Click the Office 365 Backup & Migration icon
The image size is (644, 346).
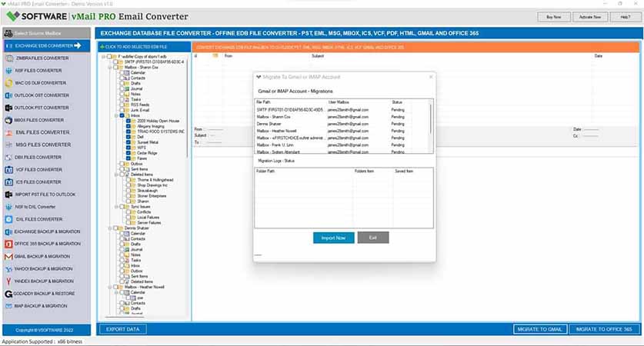pos(9,244)
